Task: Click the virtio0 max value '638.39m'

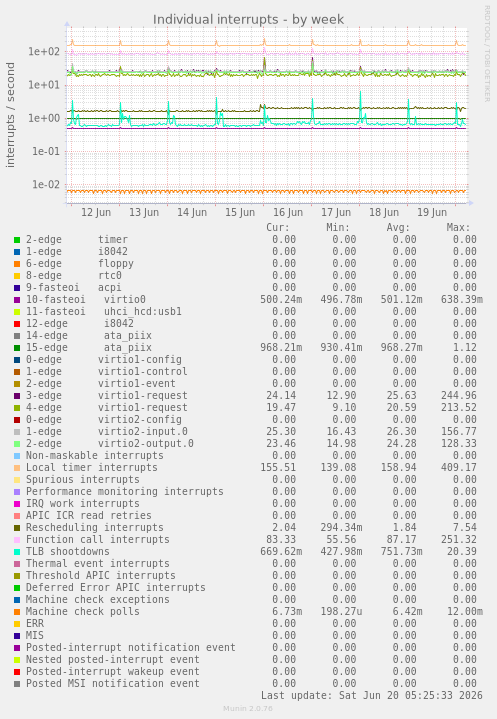Action: pyautogui.click(x=462, y=299)
